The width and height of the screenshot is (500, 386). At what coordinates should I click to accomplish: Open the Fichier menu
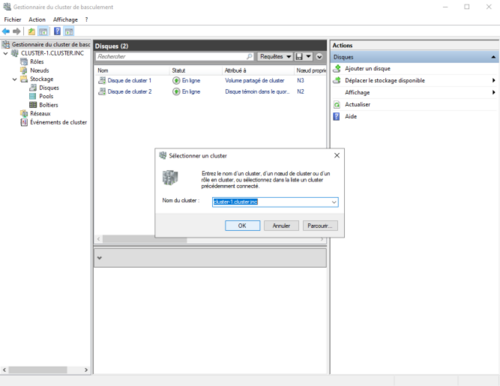coord(13,20)
